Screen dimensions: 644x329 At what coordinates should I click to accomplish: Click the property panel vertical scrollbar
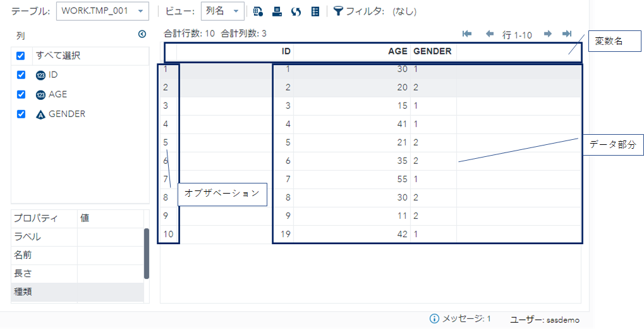coord(147,254)
